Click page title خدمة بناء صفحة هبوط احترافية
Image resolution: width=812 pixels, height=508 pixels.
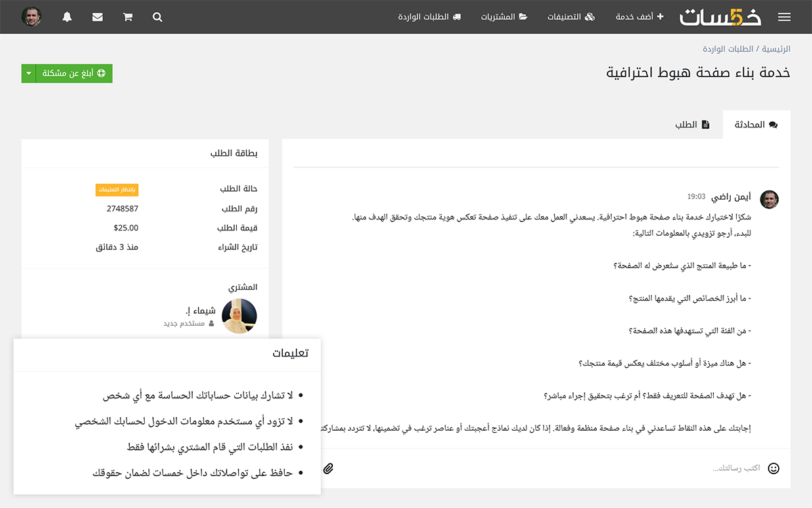(698, 73)
